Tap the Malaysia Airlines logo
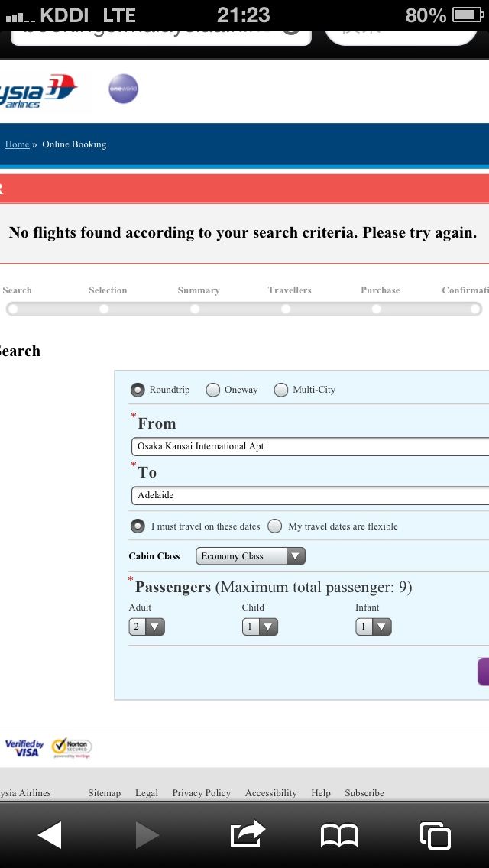This screenshot has height=868, width=489. point(37,92)
